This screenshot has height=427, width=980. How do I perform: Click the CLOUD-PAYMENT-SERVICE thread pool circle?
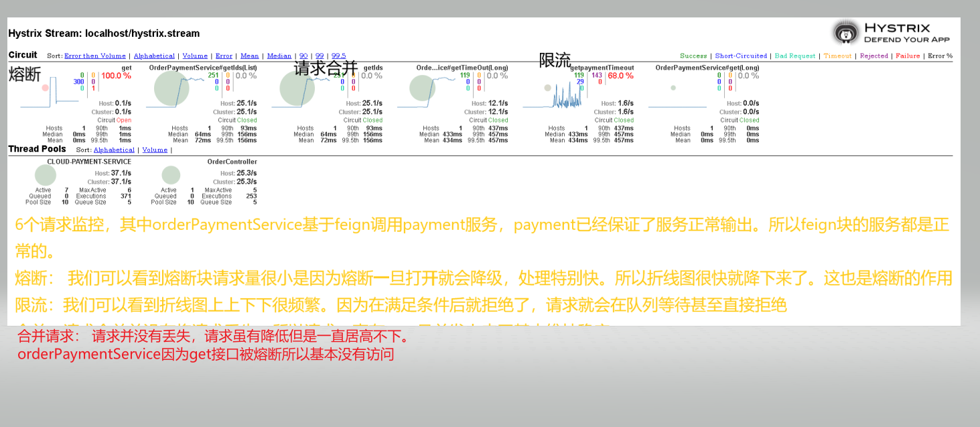click(46, 175)
